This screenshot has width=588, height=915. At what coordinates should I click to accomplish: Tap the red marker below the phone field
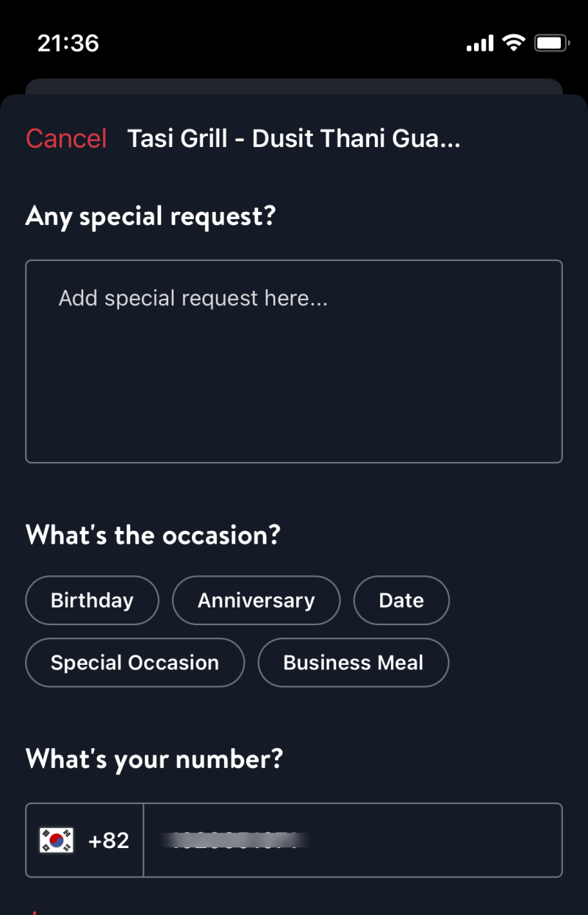pyautogui.click(x=34, y=912)
